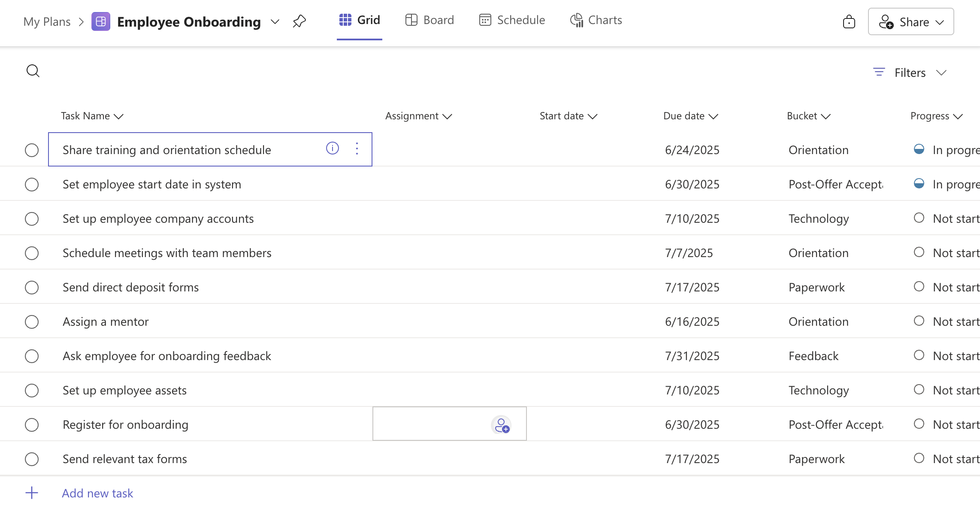Select the Send relevant tax forms task name

pos(125,459)
